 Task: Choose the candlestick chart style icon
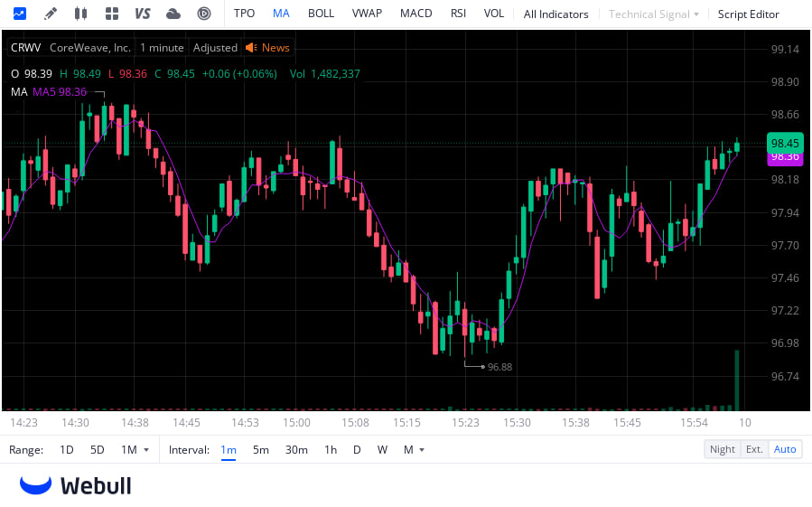click(x=80, y=14)
